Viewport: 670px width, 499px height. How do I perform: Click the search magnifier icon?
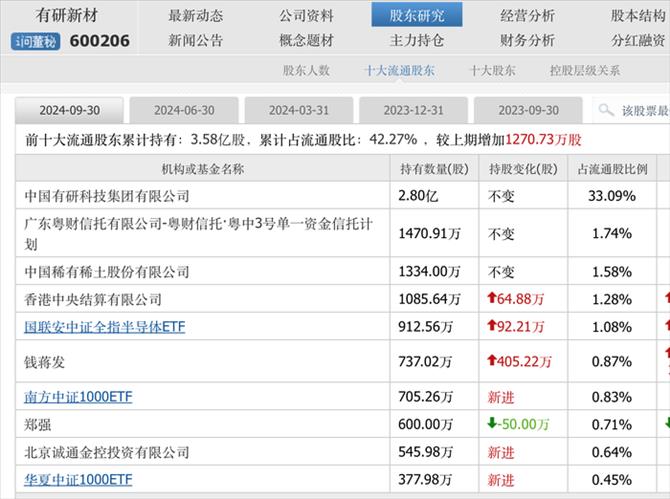[x=606, y=110]
